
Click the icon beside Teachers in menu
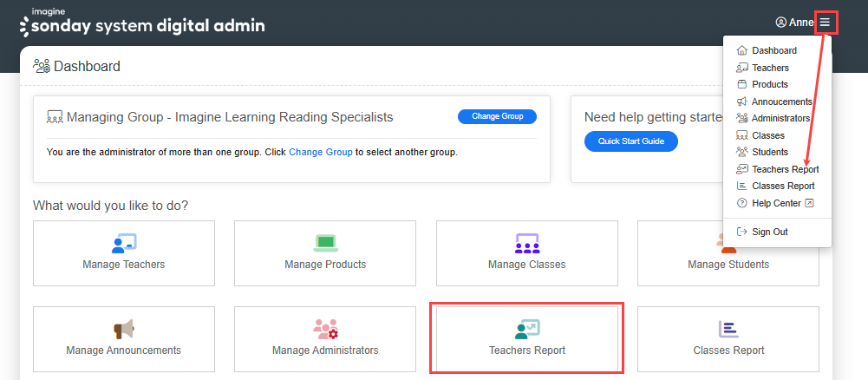[742, 68]
